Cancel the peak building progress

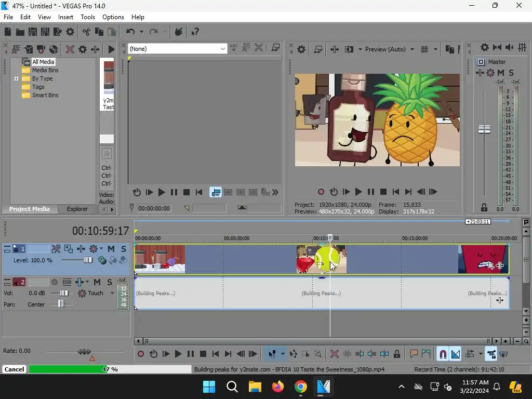[x=14, y=369]
